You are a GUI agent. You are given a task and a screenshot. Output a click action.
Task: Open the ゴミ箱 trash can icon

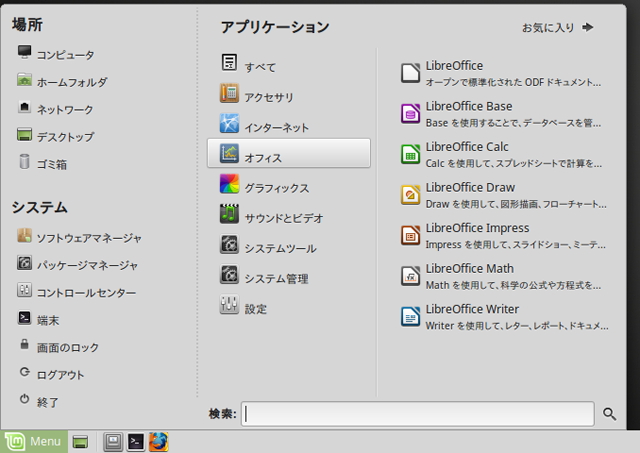click(x=24, y=162)
